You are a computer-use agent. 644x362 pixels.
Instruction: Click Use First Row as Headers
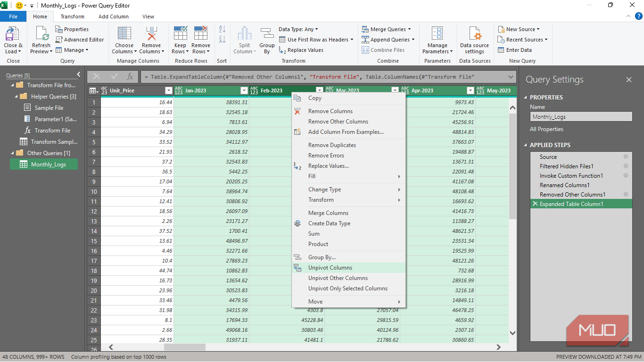(315, 40)
